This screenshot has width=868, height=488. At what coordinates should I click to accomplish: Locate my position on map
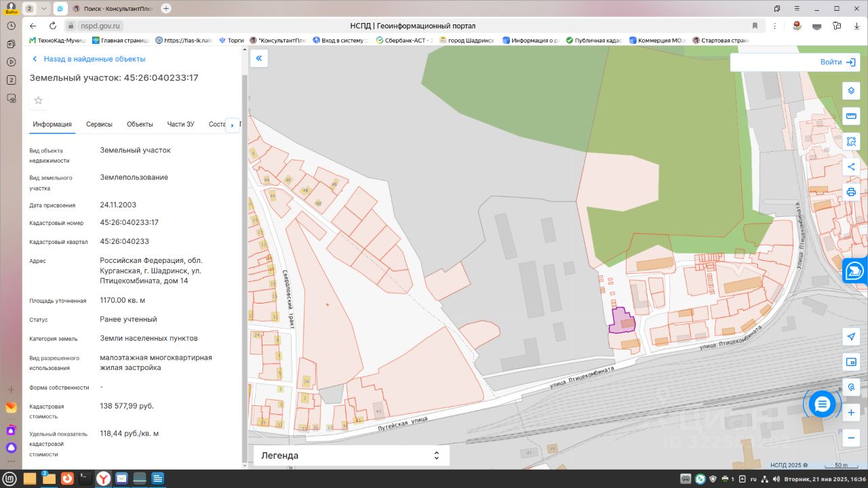pyautogui.click(x=851, y=337)
